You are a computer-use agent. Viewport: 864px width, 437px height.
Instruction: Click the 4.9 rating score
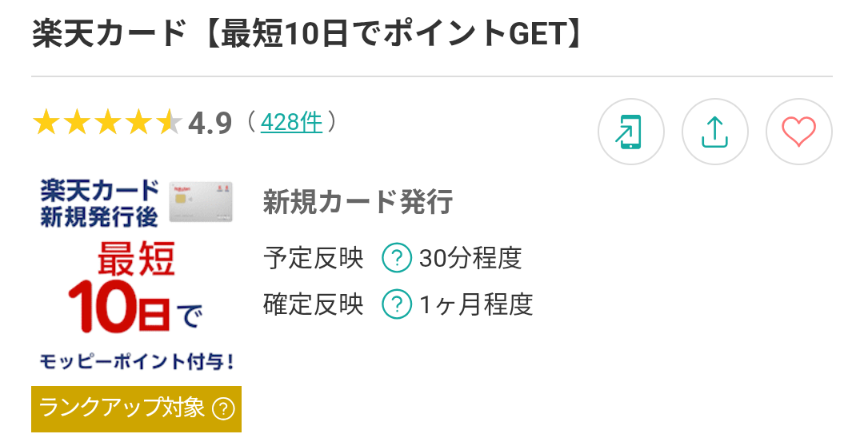210,123
